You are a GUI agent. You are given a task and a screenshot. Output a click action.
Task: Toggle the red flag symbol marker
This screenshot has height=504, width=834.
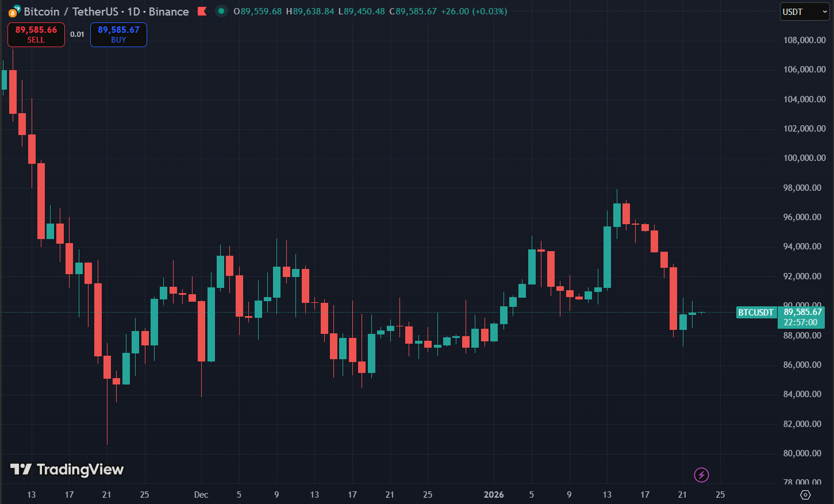pyautogui.click(x=201, y=11)
